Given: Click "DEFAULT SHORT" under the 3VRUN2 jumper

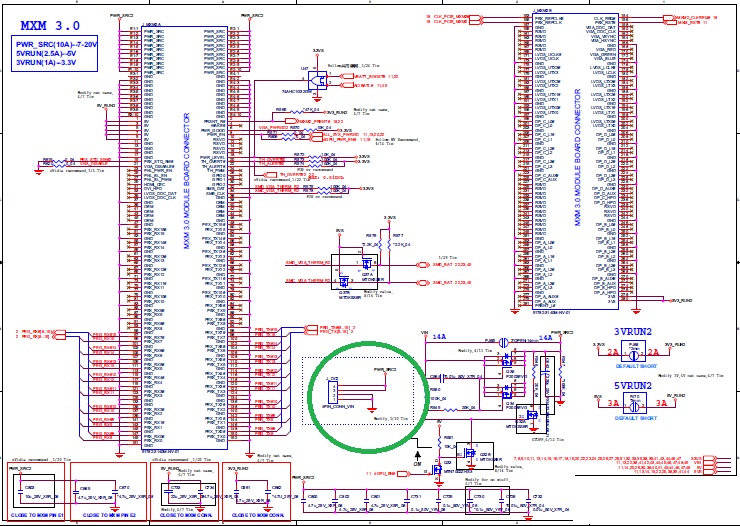Looking at the screenshot, I should pos(636,366).
